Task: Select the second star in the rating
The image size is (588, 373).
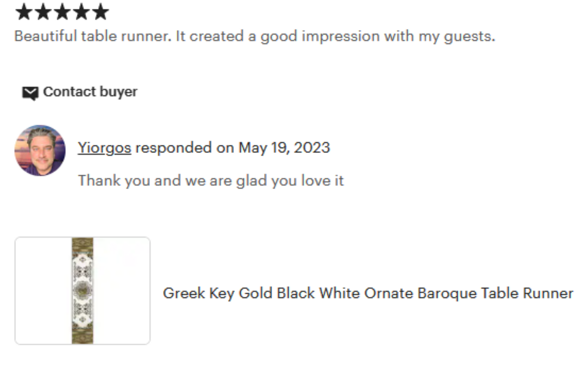Action: click(43, 12)
